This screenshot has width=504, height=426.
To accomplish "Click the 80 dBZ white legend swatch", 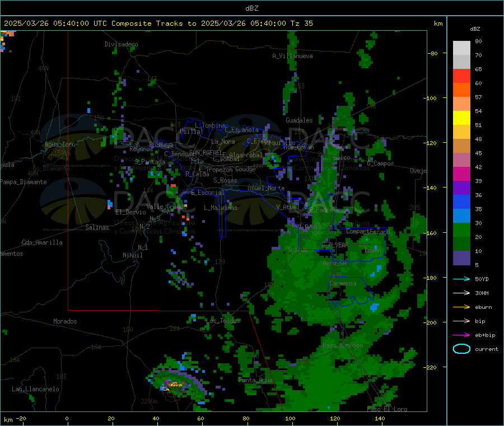I will click(x=461, y=48).
